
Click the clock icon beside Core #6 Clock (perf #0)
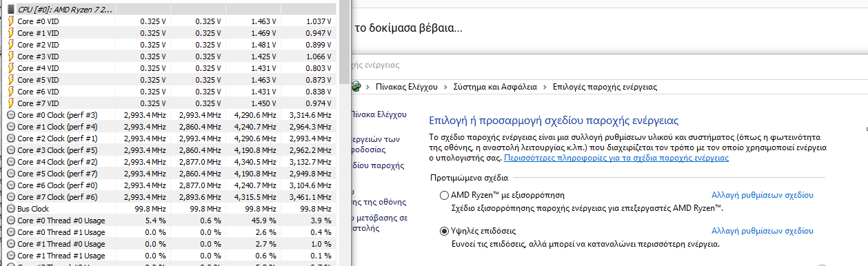(11, 185)
